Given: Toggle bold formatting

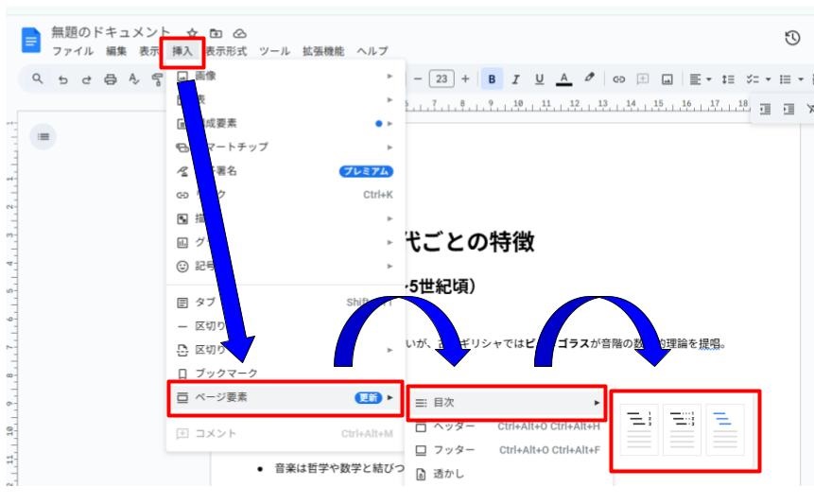Looking at the screenshot, I should coord(492,78).
